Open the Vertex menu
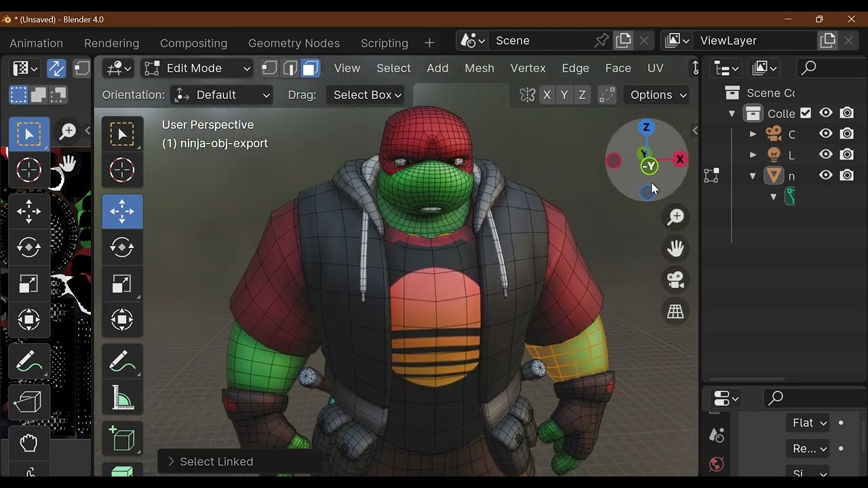Screen dimensions: 868x488 pos(528,68)
